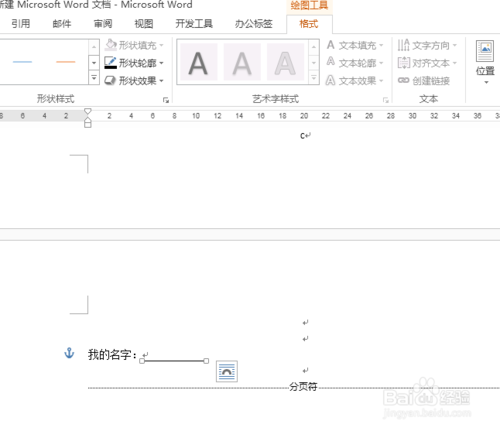This screenshot has height=431, width=500.
Task: Click the 分页符 page break marker
Action: coord(303,387)
